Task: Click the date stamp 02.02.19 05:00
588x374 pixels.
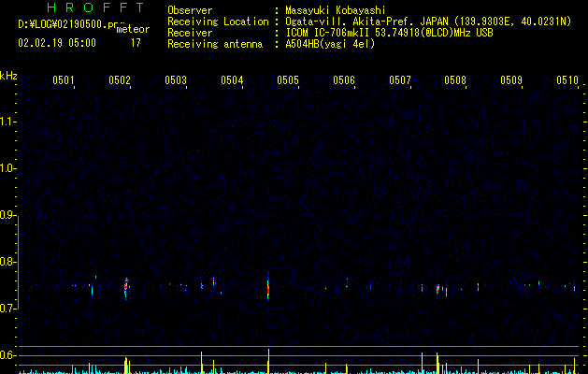Action: pyautogui.click(x=57, y=43)
